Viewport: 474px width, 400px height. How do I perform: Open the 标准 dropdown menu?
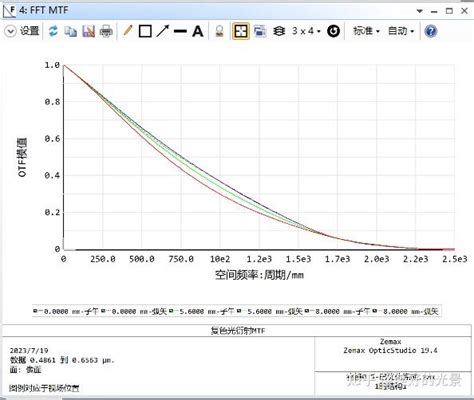[x=366, y=31]
